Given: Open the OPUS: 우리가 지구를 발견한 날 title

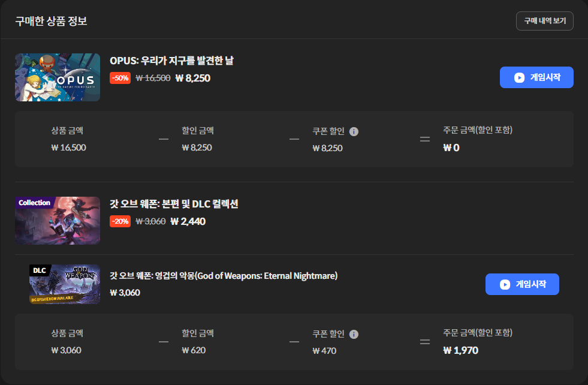Looking at the screenshot, I should pyautogui.click(x=171, y=61).
